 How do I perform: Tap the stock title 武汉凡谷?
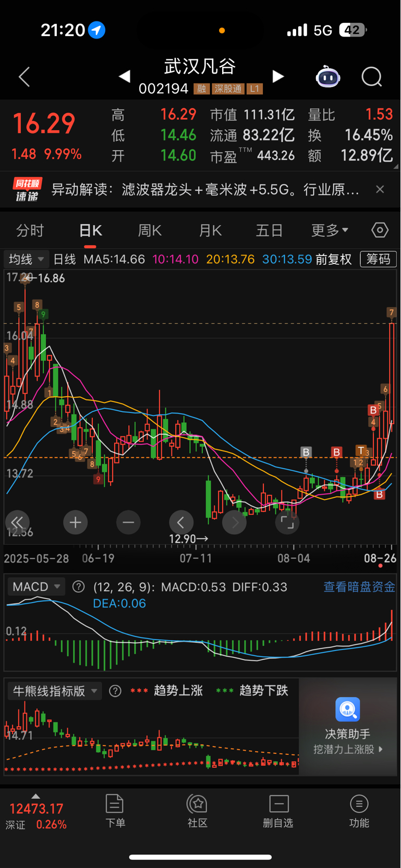[201, 66]
